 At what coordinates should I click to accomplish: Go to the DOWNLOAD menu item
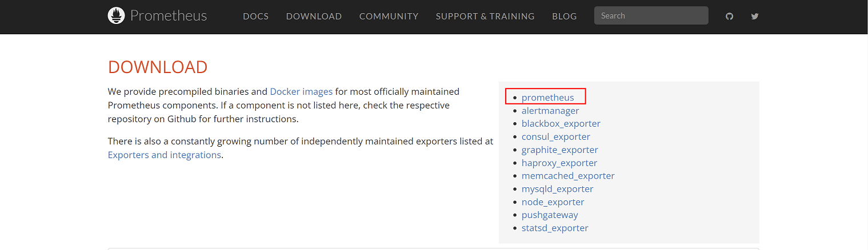[314, 17]
